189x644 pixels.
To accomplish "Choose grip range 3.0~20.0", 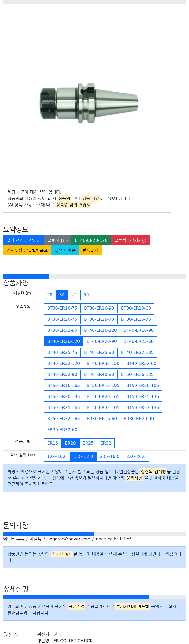I will click(x=136, y=456).
